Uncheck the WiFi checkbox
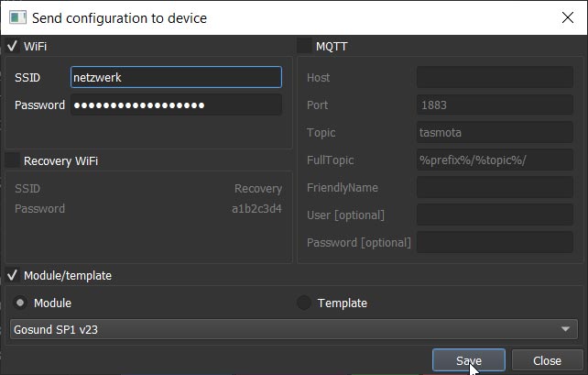Viewport: 588px width, 375px height. (13, 46)
